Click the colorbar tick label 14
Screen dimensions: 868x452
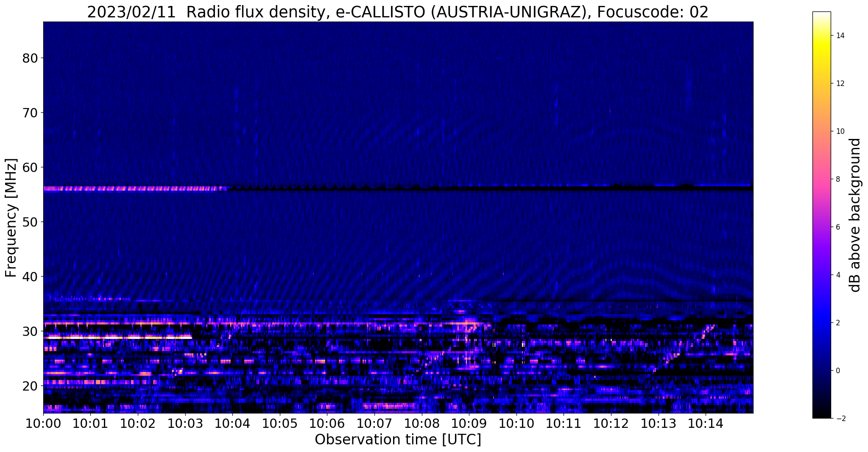click(x=840, y=36)
